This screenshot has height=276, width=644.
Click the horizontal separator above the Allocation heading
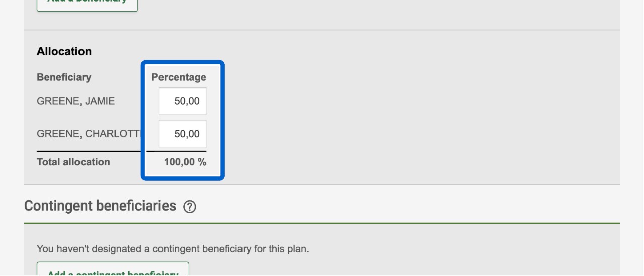click(x=322, y=30)
